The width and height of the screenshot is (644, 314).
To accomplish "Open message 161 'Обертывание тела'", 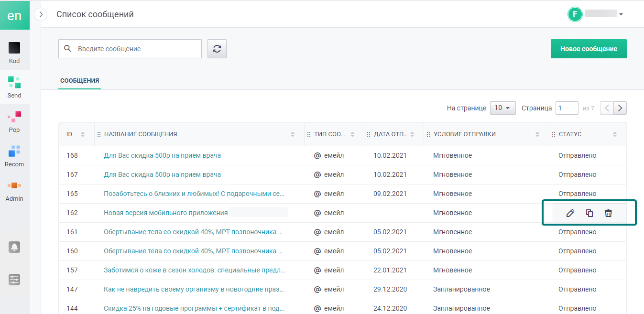I will (x=193, y=232).
